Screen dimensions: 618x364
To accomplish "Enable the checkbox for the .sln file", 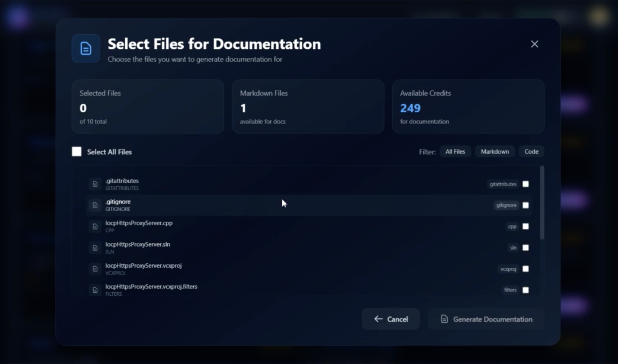I will coord(526,248).
